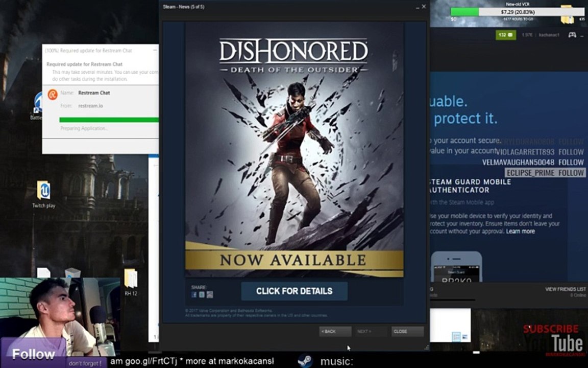
Task: Open VIEW FRIENDS LIST in Steam window
Action: pos(565,289)
